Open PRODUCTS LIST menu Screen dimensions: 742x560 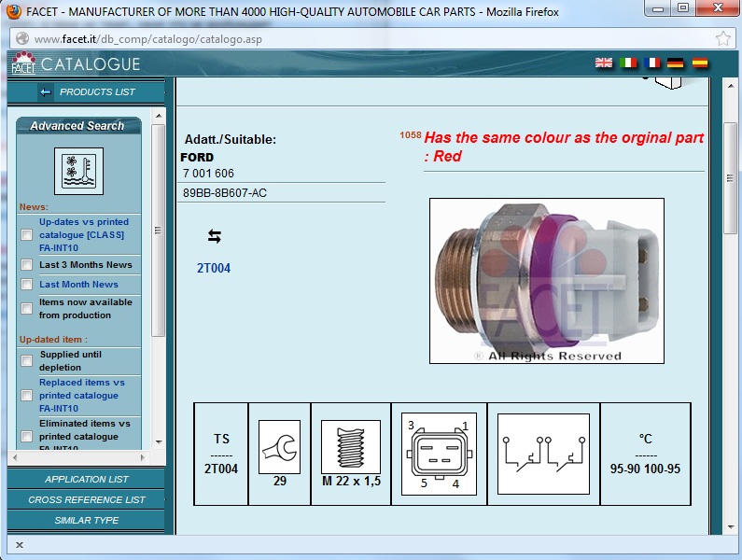pyautogui.click(x=97, y=91)
